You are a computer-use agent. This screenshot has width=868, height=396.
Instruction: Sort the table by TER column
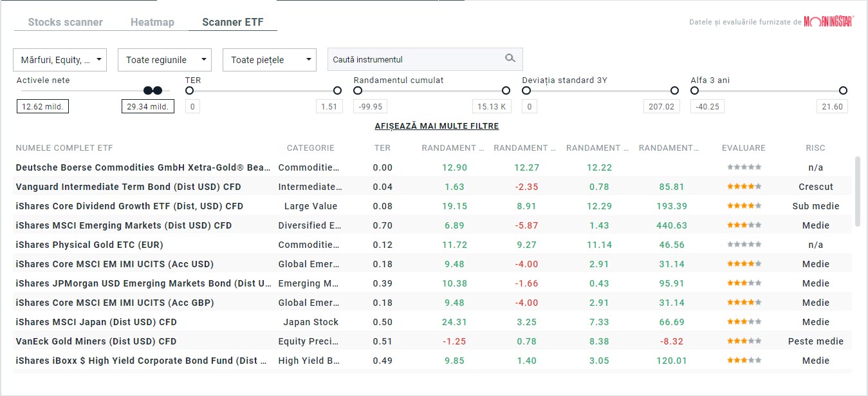pyautogui.click(x=382, y=147)
